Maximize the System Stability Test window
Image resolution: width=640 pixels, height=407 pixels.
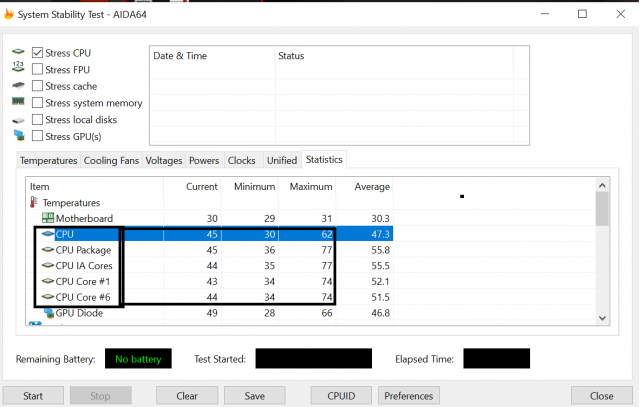(x=582, y=14)
